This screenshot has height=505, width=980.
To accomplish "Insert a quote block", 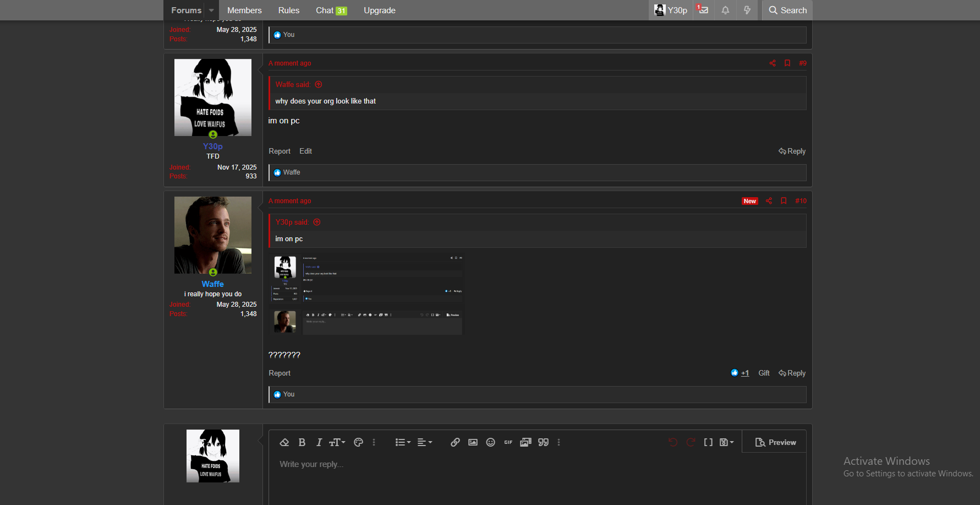I will point(543,442).
